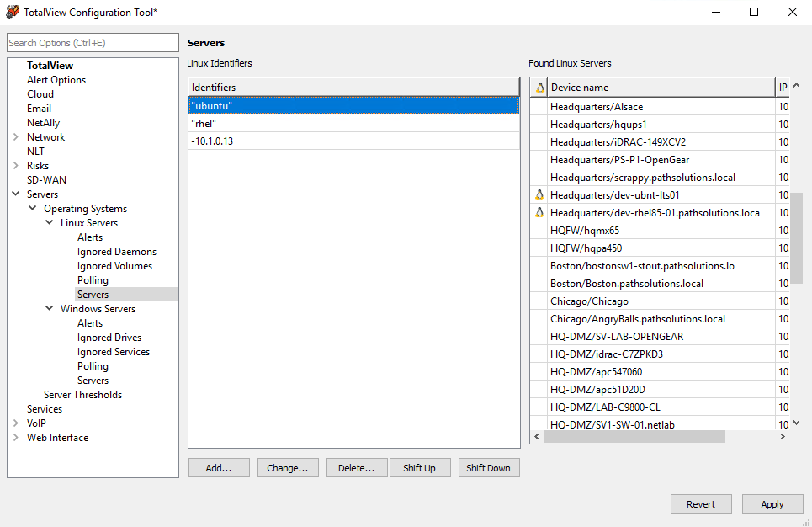
Task: Click the TotalView icon in the title bar
Action: pyautogui.click(x=13, y=12)
